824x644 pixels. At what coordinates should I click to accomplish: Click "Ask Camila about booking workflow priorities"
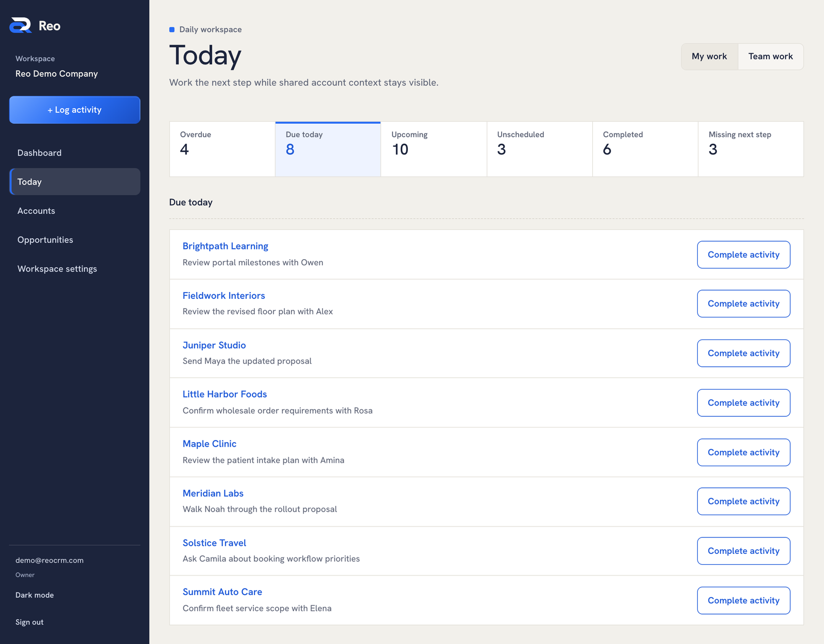[271, 559]
